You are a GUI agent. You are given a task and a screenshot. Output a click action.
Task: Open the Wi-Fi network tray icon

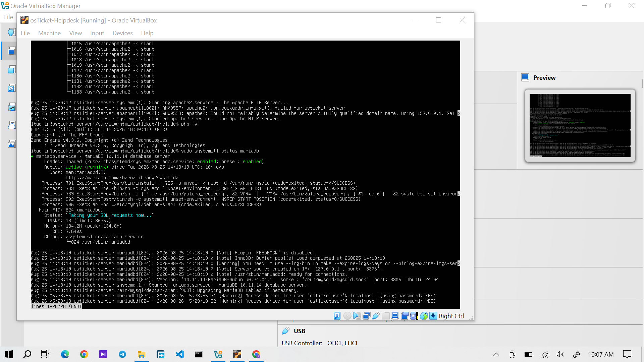(x=545, y=354)
